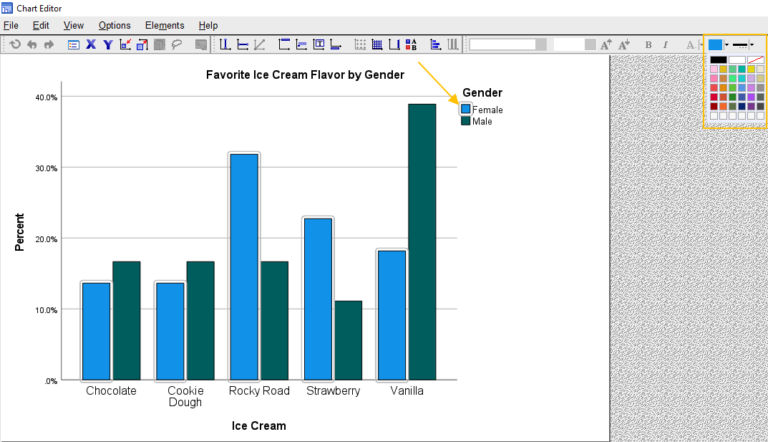Click the decrease font size icon

point(624,44)
